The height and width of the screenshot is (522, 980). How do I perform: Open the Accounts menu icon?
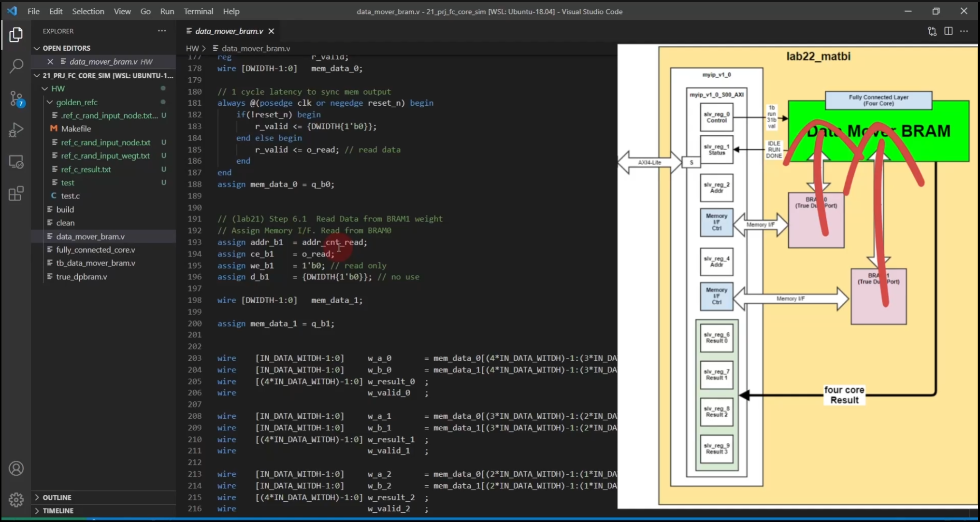click(x=16, y=468)
